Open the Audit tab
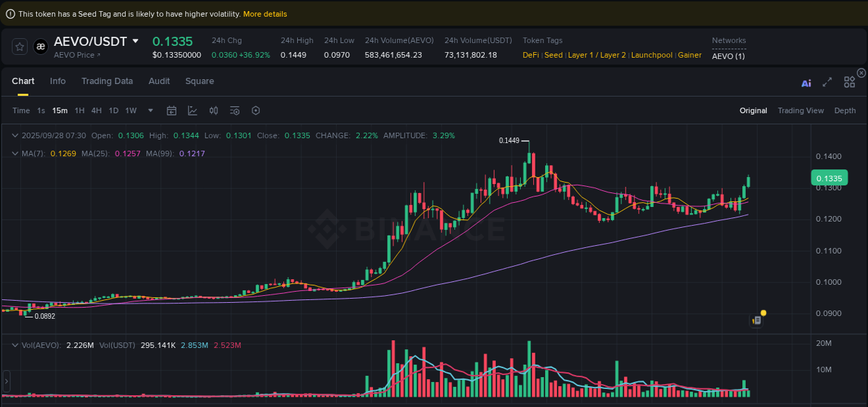This screenshot has height=407, width=868. (x=159, y=81)
